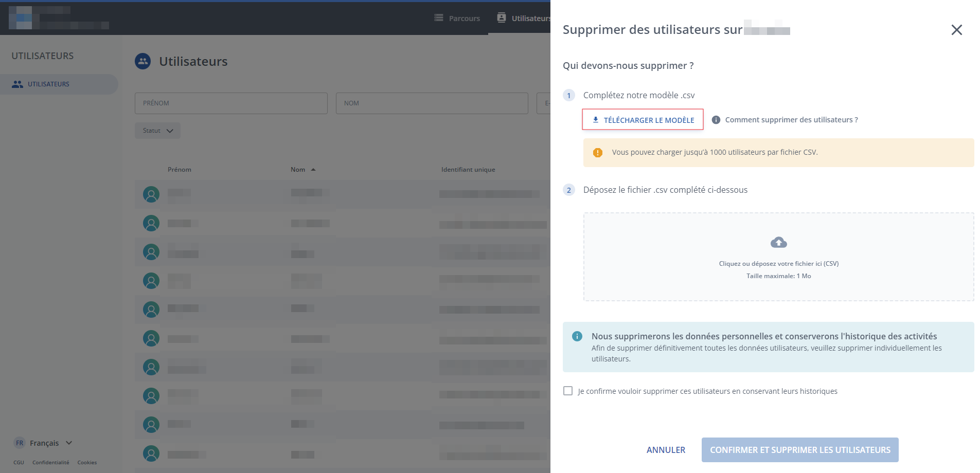This screenshot has height=473, width=980.
Task: Close the delete users panel with X
Action: point(956,30)
